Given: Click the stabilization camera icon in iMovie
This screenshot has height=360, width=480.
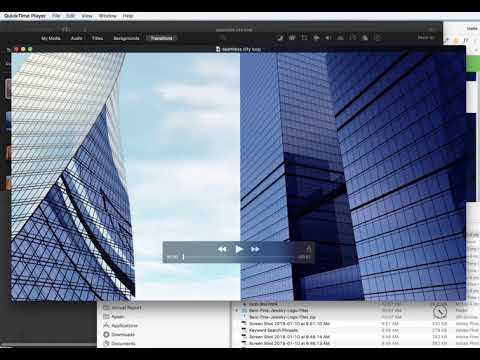Looking at the screenshot, I should [316, 38].
